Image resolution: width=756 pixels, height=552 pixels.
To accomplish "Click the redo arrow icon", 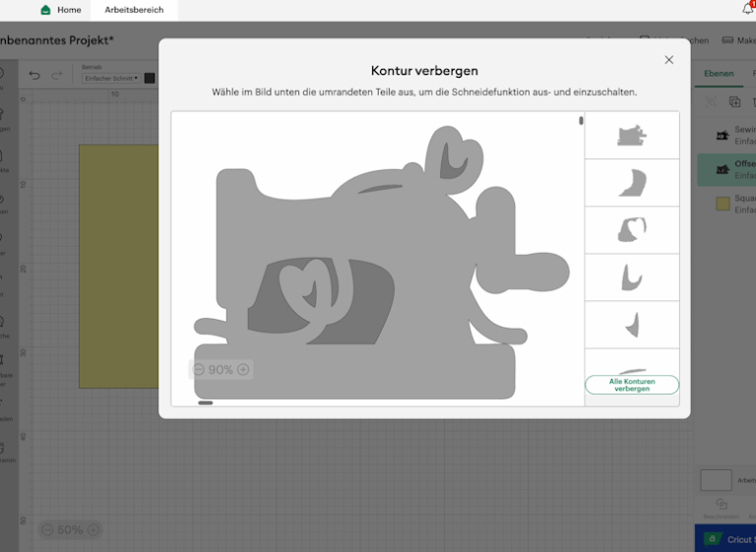I will click(57, 76).
